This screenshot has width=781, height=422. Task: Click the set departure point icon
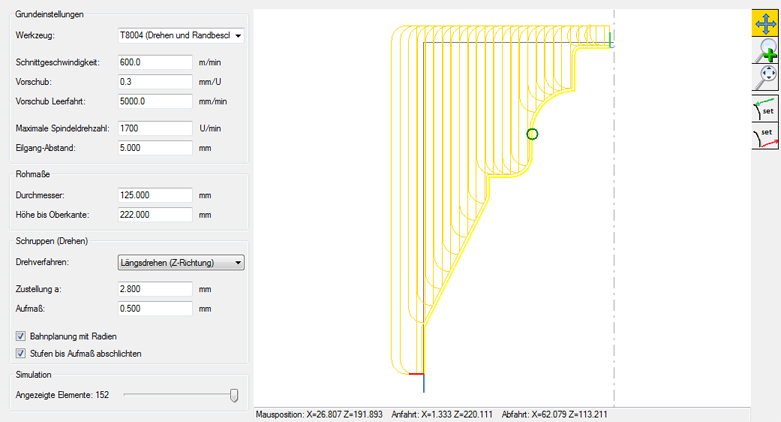(x=765, y=135)
